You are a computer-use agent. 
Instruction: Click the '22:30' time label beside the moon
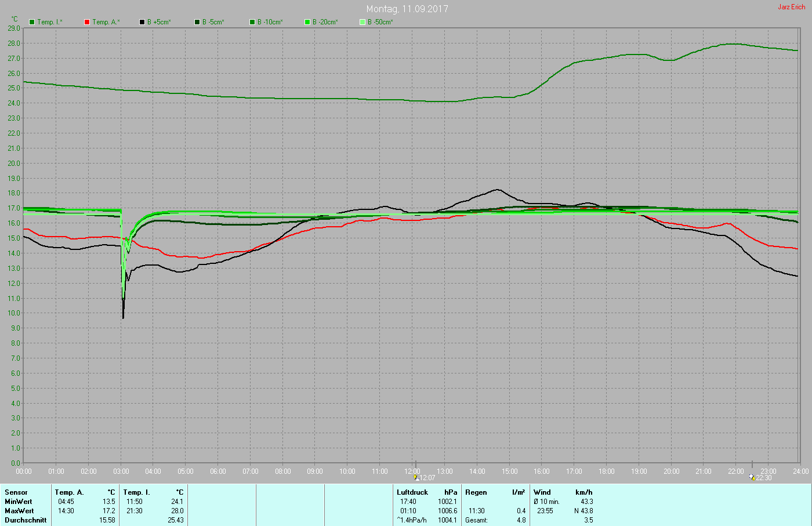(x=763, y=478)
